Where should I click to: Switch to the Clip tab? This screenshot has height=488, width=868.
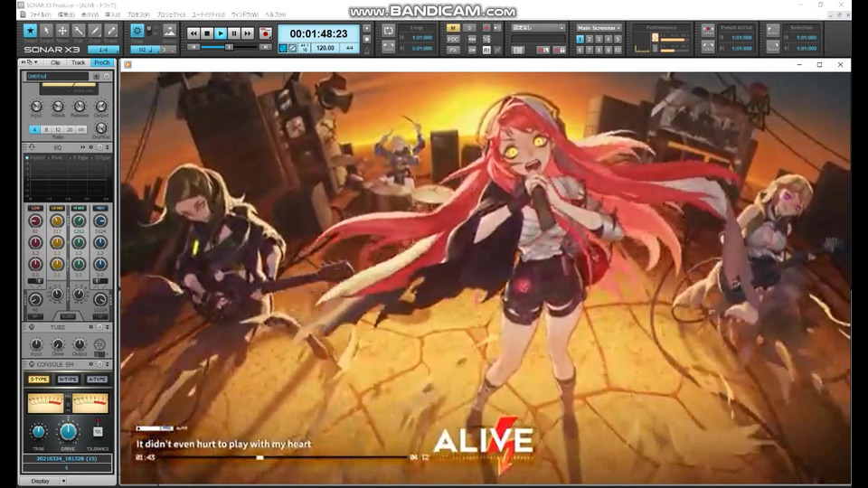pos(55,62)
